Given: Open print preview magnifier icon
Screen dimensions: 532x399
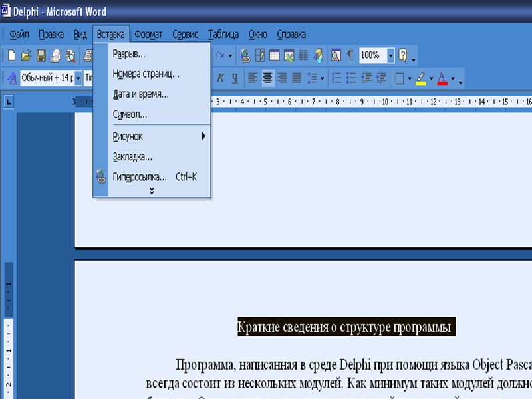Looking at the screenshot, I should [70, 55].
